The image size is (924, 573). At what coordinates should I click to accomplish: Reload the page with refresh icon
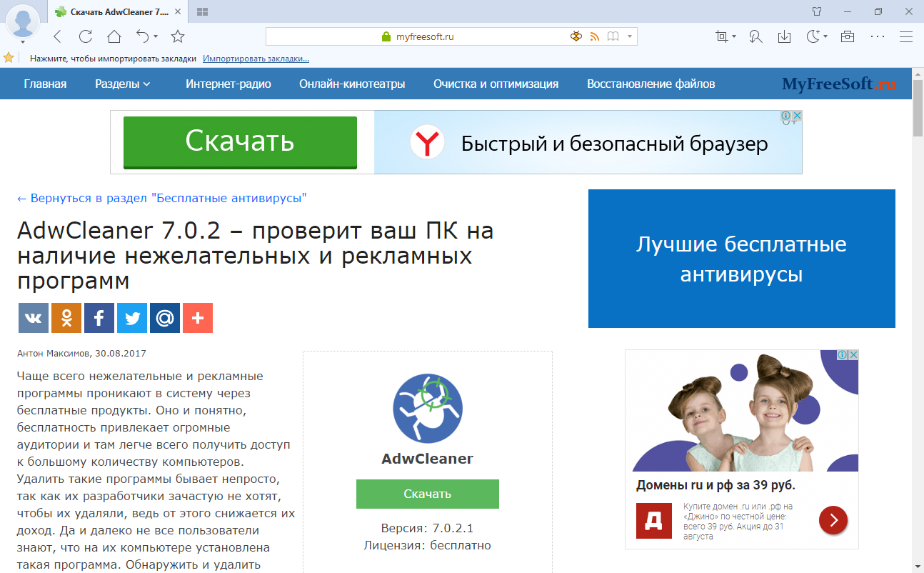(x=86, y=36)
